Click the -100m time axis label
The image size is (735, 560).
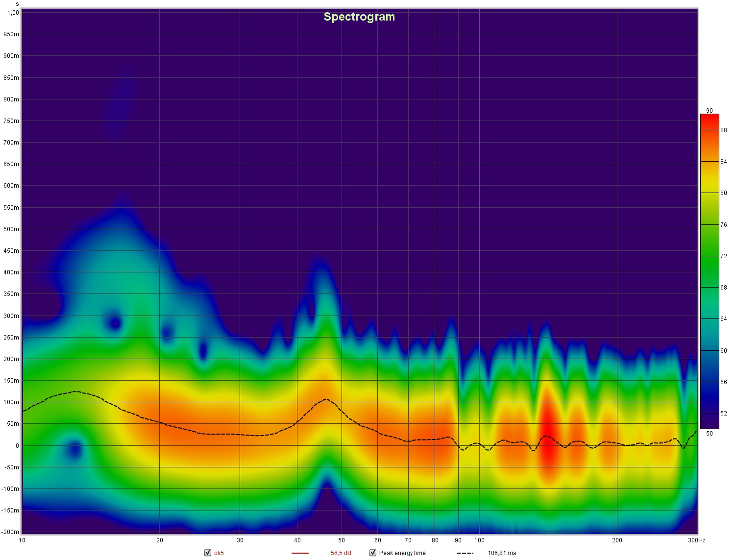10,488
